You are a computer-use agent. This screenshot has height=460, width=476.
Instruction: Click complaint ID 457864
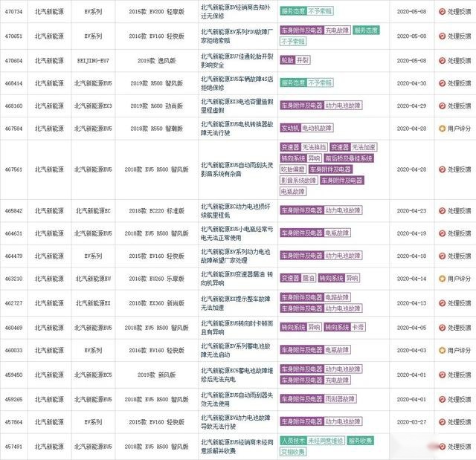point(13,422)
